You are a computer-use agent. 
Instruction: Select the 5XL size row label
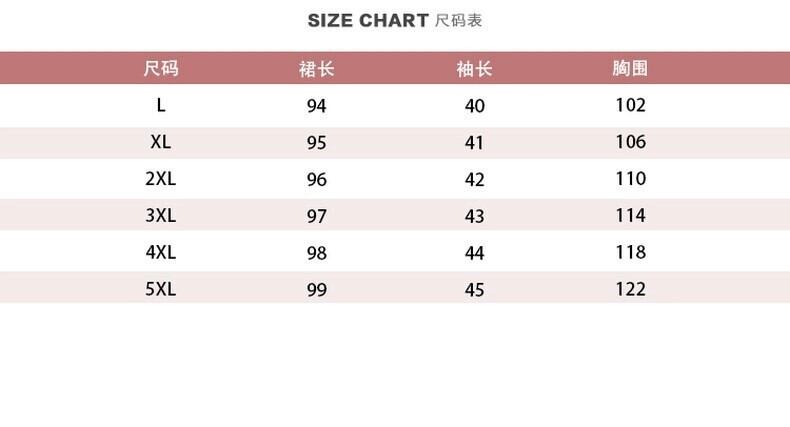pyautogui.click(x=160, y=289)
